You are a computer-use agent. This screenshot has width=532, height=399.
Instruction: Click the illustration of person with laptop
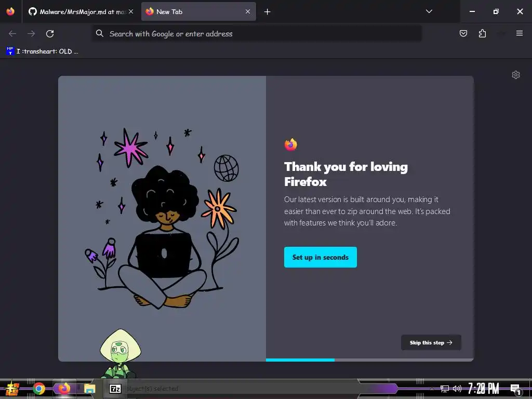tap(162, 219)
